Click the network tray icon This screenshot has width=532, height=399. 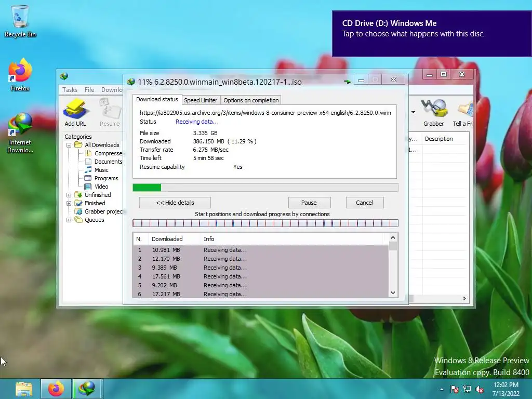pos(467,389)
